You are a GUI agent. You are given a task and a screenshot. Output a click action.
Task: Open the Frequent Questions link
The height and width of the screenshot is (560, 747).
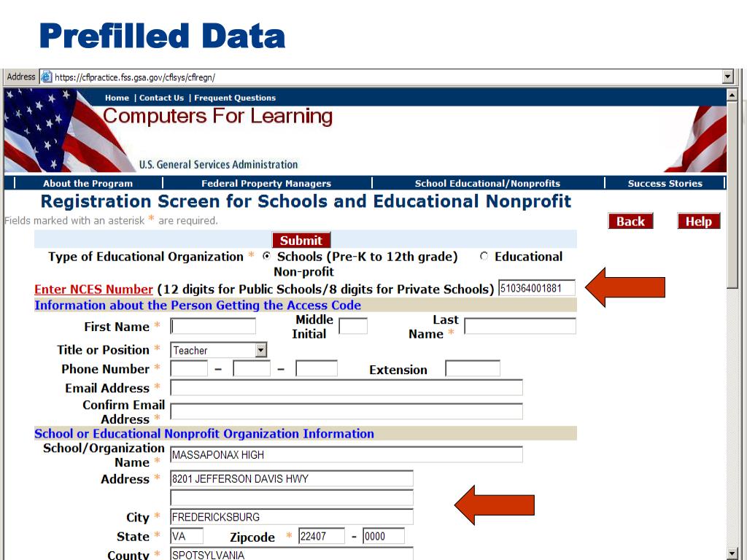click(235, 98)
